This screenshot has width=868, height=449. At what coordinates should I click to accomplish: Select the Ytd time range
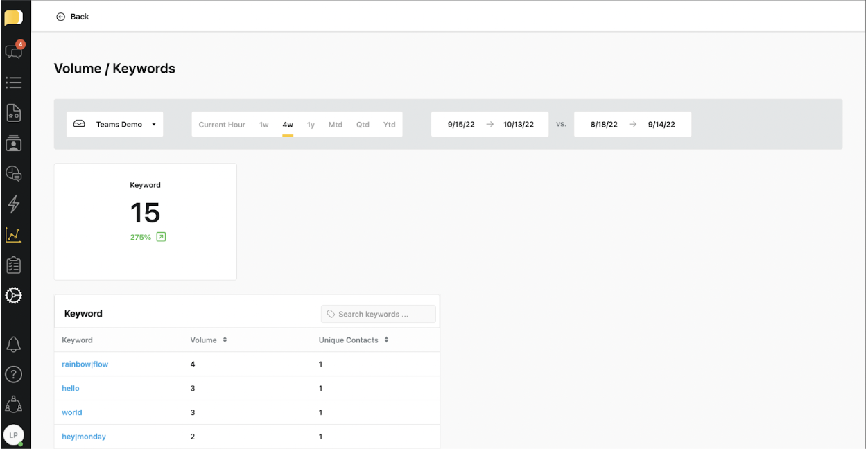390,125
